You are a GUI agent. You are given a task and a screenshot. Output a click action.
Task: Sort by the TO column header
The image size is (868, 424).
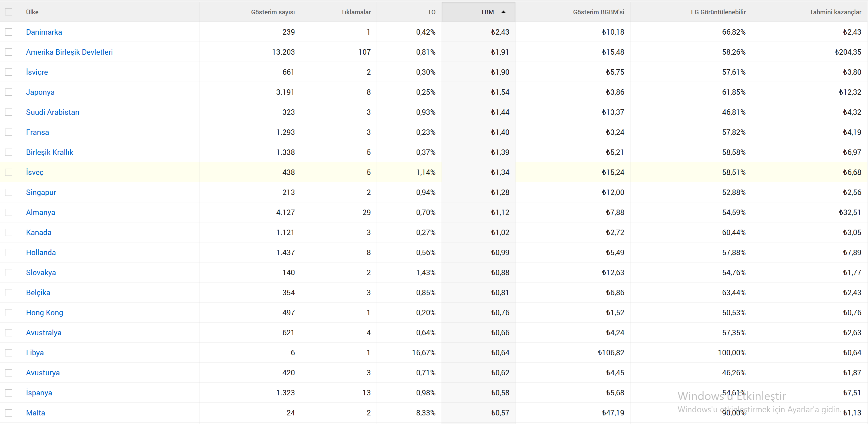point(431,12)
